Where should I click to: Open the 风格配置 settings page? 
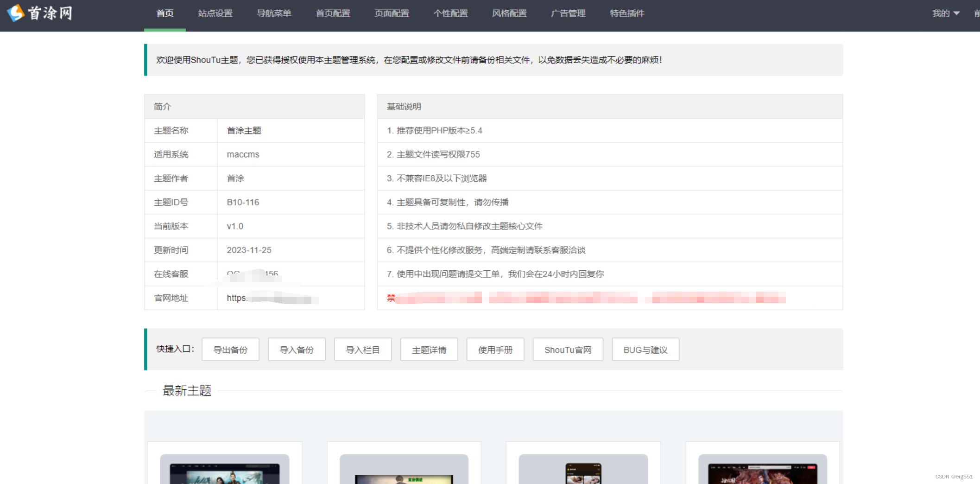508,13
